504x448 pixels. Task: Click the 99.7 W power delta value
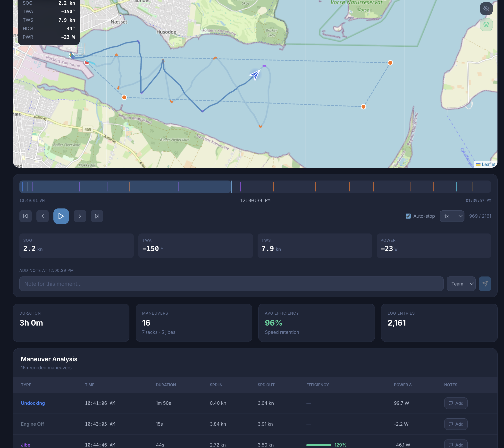pos(401,403)
